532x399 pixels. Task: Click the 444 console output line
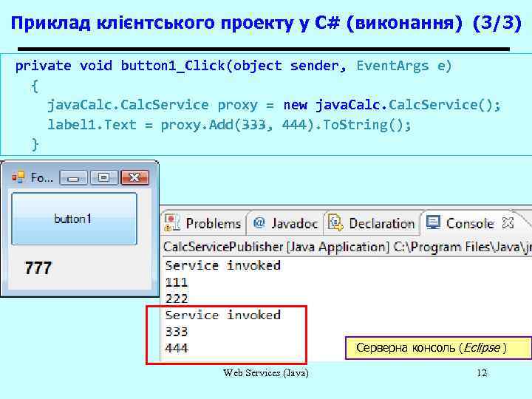coord(177,348)
